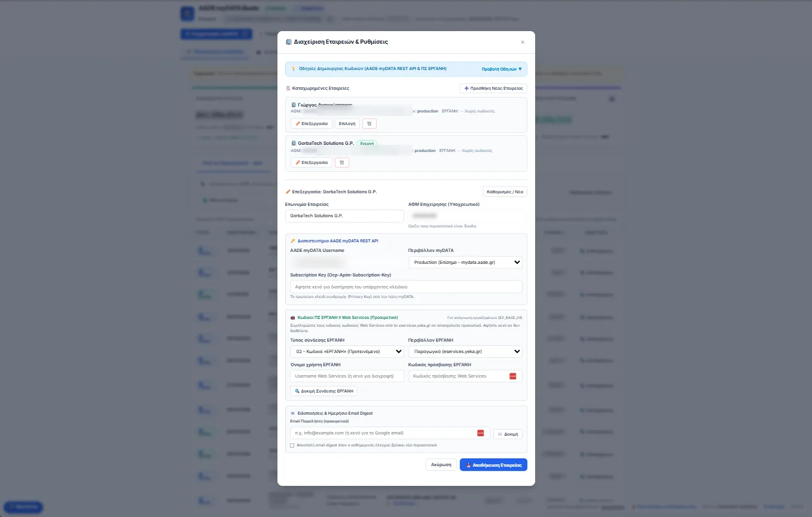The image size is (812, 517).
Task: Click the Καταχωρημένες Εταιρείες heading
Action: pos(318,88)
